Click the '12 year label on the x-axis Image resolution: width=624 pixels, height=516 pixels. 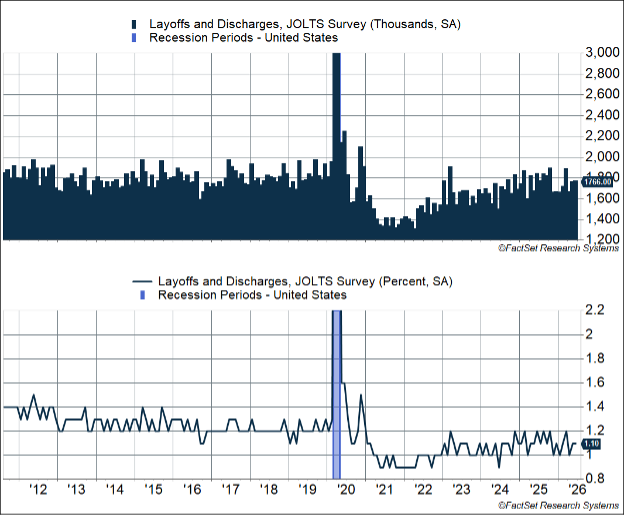[38, 489]
